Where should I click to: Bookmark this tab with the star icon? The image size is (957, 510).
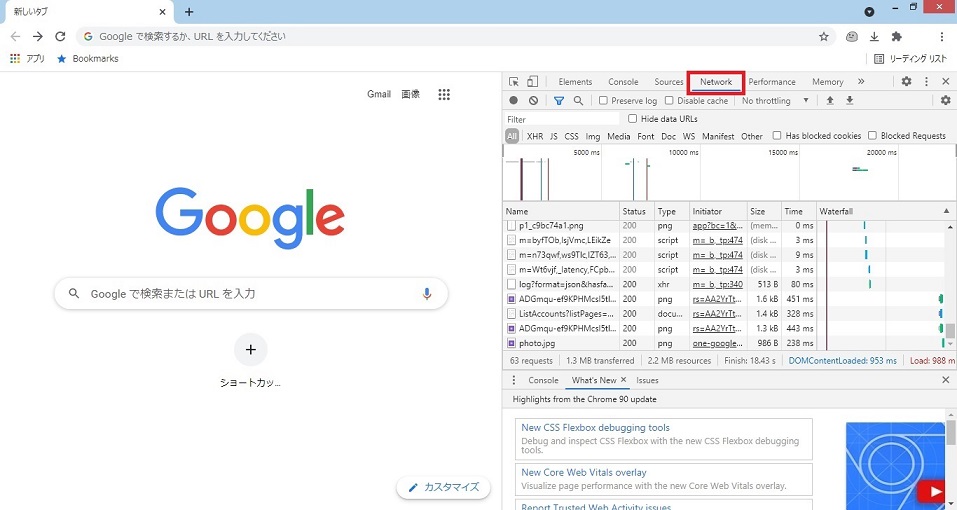824,37
